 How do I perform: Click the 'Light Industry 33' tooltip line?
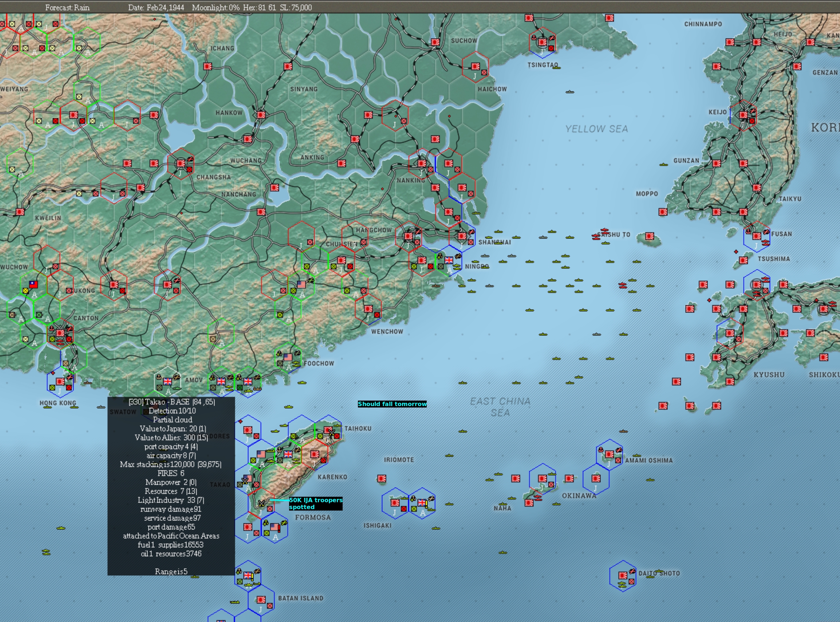click(x=171, y=500)
